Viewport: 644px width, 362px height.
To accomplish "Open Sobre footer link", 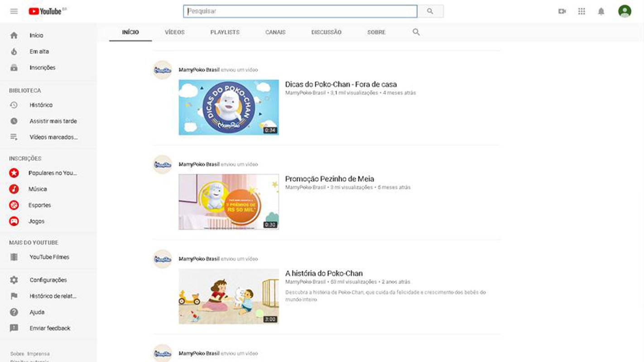I will tap(17, 354).
